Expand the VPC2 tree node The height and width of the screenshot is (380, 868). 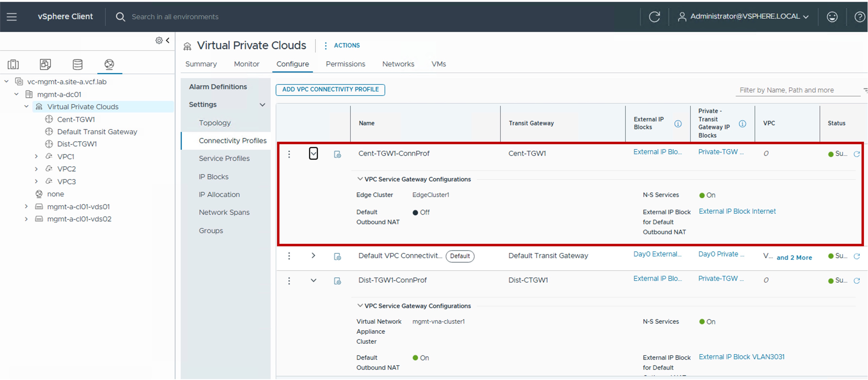[36, 169]
